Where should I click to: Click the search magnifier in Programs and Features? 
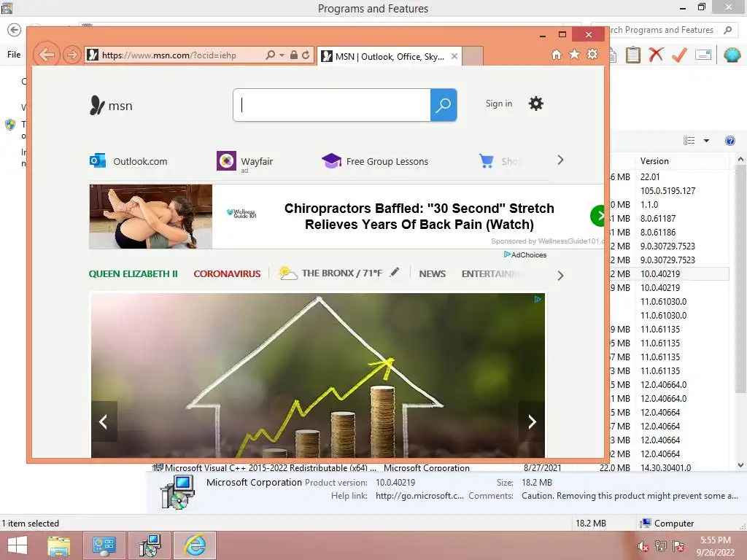(727, 30)
